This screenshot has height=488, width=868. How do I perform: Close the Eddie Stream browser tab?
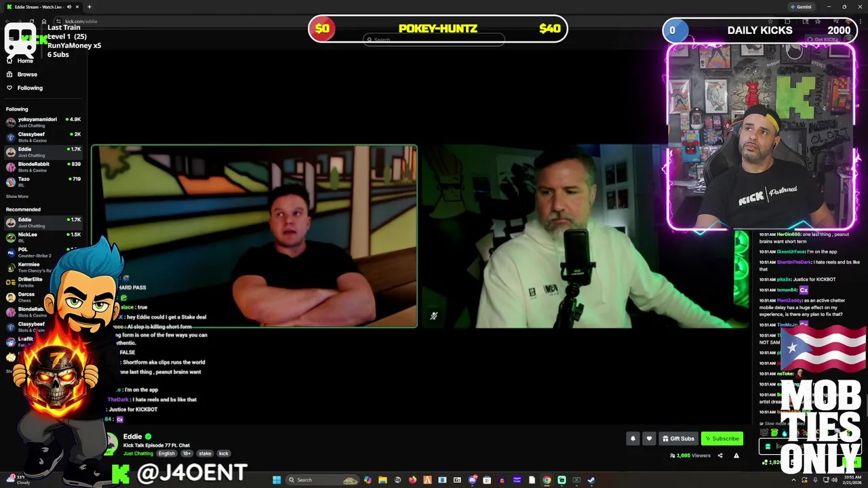pos(77,7)
